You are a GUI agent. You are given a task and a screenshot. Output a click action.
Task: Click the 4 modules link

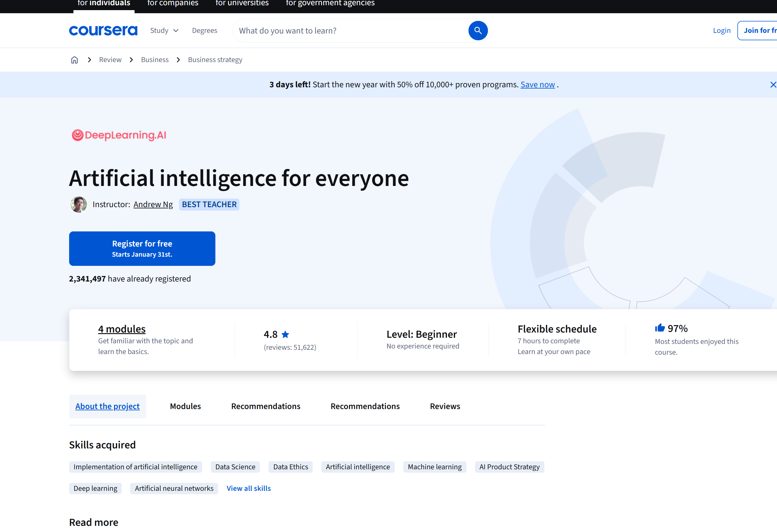point(122,329)
